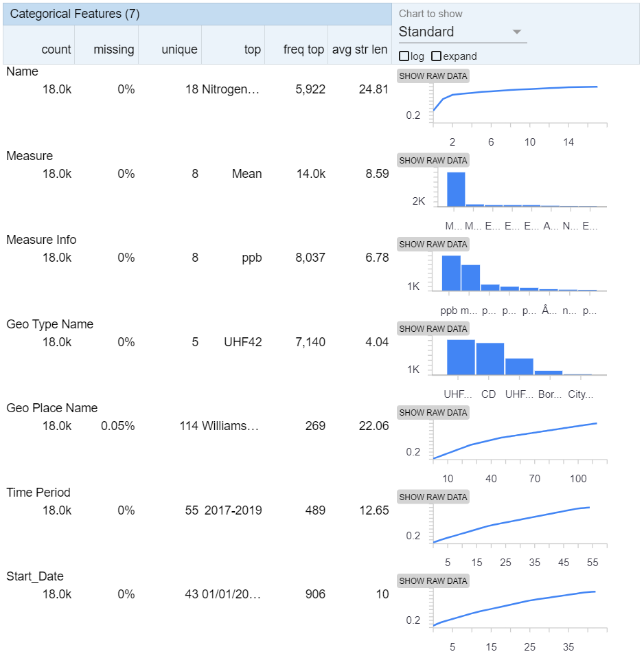Screen dimensions: 644x654
Task: Click the Measure feature label
Action: 30,155
